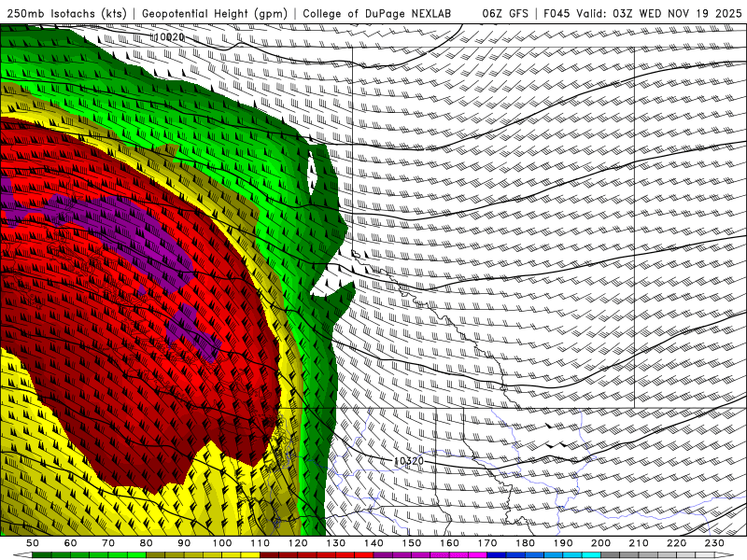Click the dark gray legend swatch starting at 200
Screen dimensions: 747x560
611,555
